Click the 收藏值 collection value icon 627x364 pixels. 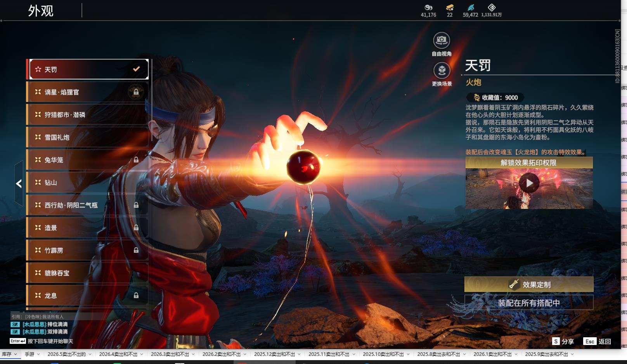(477, 98)
